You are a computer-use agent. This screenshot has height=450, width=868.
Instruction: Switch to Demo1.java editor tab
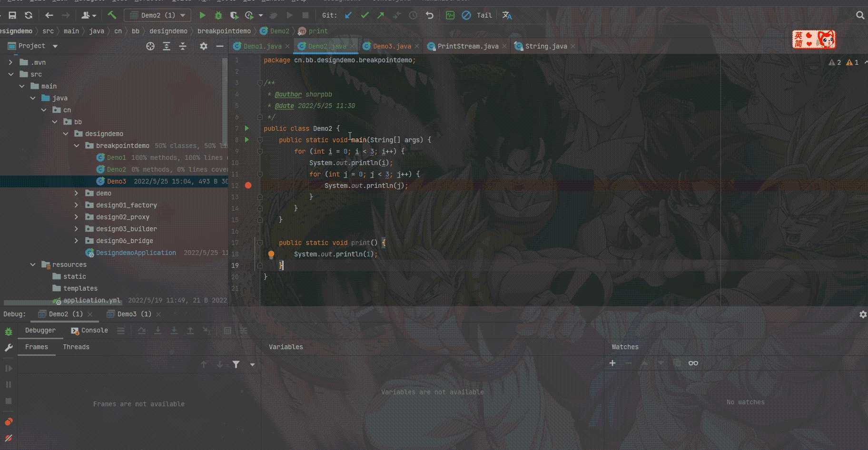click(262, 46)
